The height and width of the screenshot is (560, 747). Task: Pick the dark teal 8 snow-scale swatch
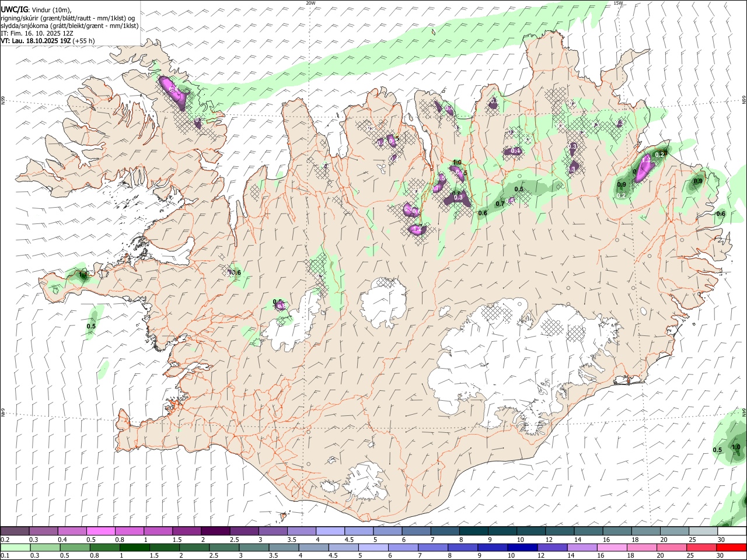[x=473, y=531]
